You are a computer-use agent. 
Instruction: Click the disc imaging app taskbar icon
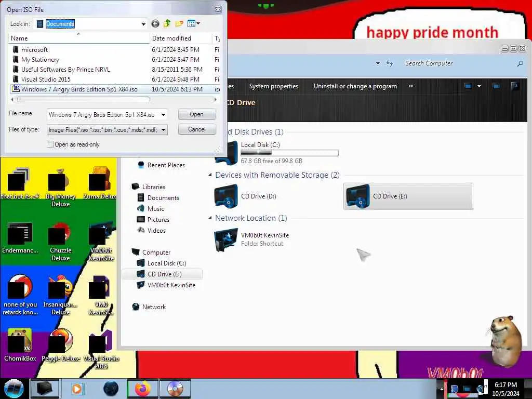pos(175,389)
